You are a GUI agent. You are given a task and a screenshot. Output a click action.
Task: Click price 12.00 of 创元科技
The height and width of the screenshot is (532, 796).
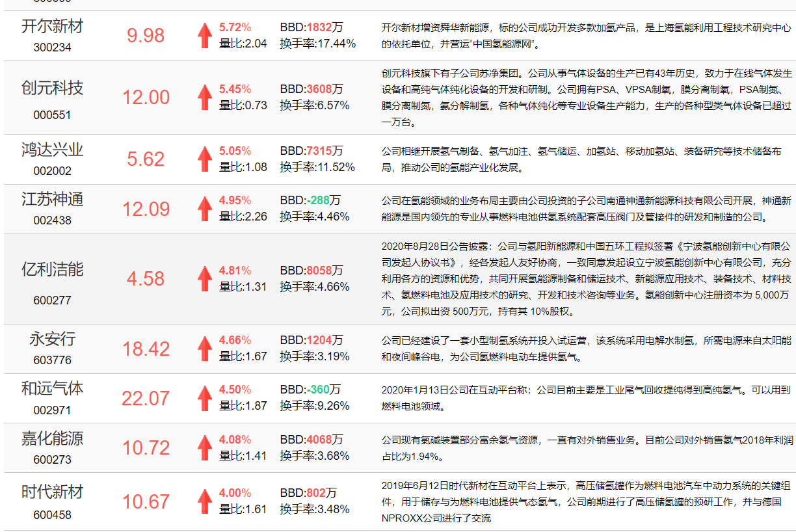coord(146,98)
